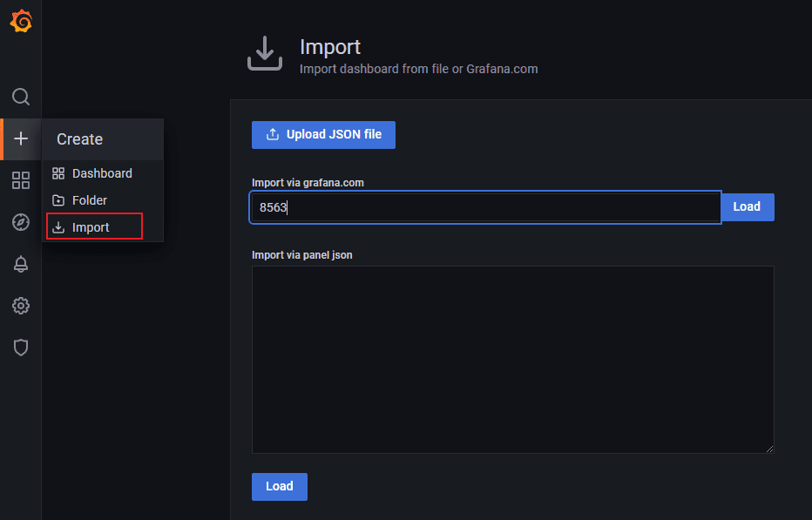Open the Configuration gear icon
This screenshot has height=520, width=812.
coord(21,306)
